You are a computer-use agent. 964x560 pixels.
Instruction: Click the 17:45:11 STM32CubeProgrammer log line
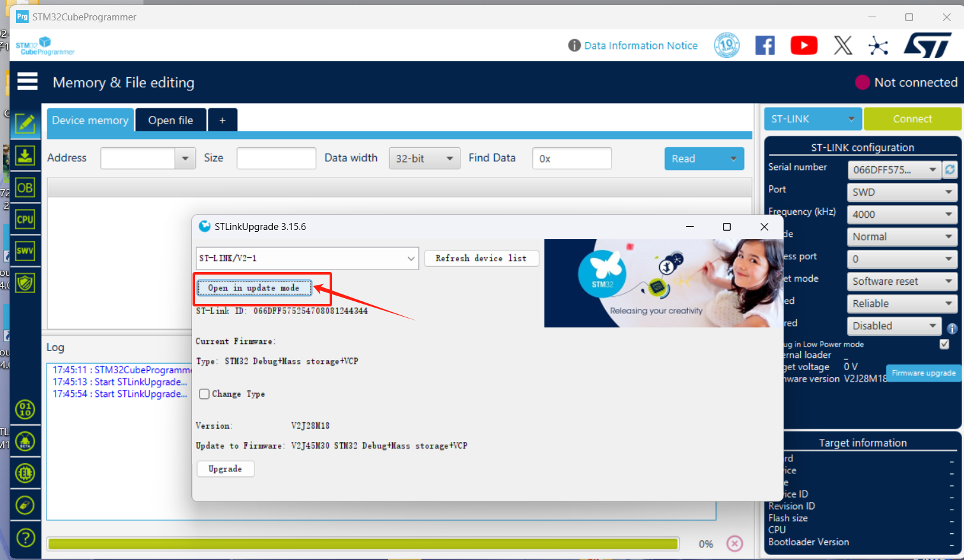click(122, 370)
